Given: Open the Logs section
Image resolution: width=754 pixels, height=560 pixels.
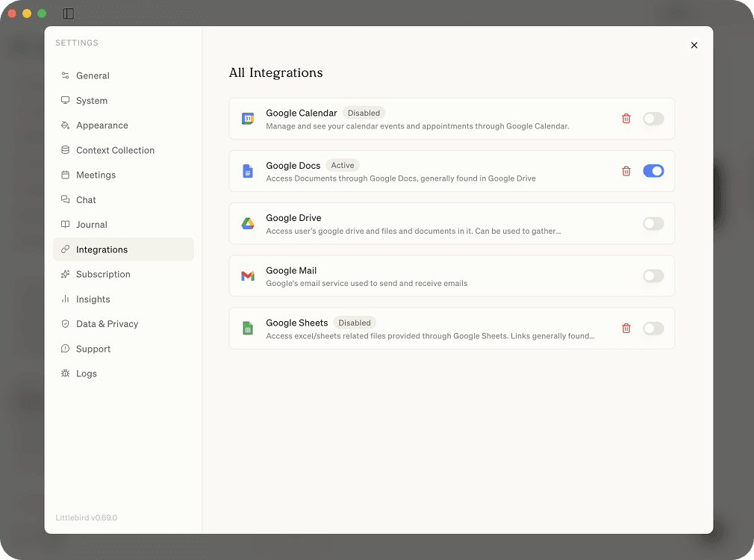Looking at the screenshot, I should pyautogui.click(x=124, y=373).
